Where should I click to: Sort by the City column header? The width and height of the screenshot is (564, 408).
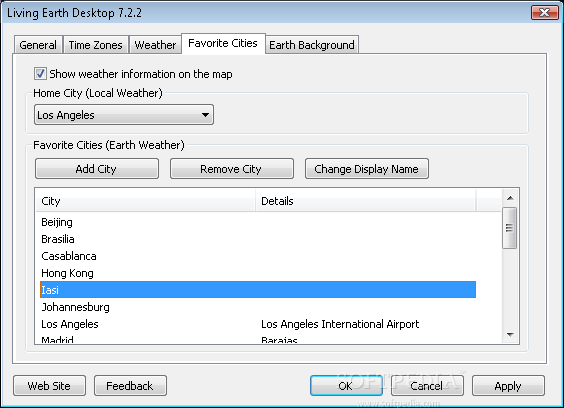pyautogui.click(x=146, y=201)
